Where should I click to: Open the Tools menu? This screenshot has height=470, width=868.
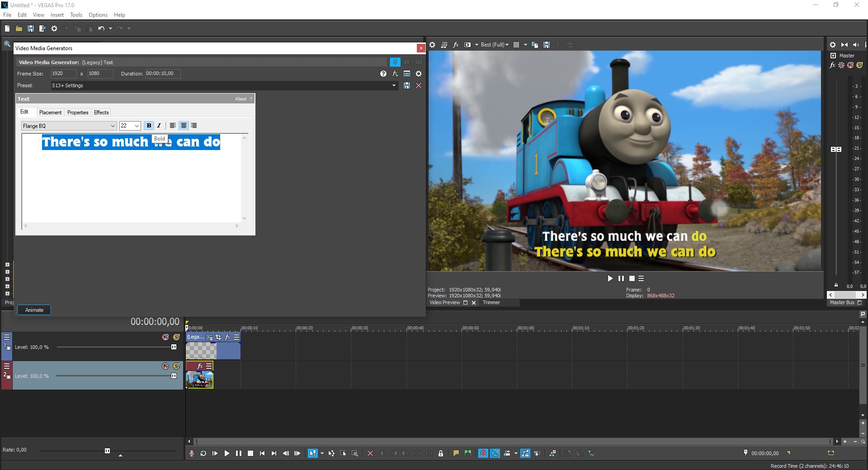[x=76, y=15]
